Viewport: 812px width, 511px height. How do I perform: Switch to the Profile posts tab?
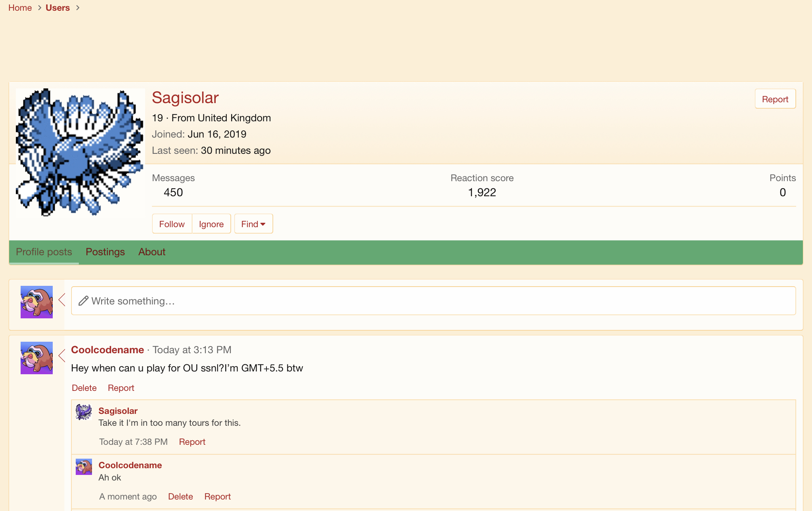point(44,252)
